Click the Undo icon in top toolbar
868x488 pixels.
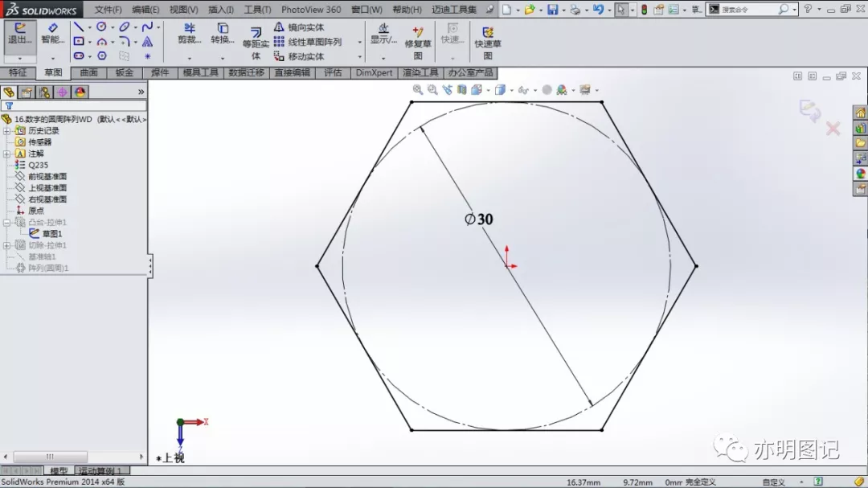(598, 10)
